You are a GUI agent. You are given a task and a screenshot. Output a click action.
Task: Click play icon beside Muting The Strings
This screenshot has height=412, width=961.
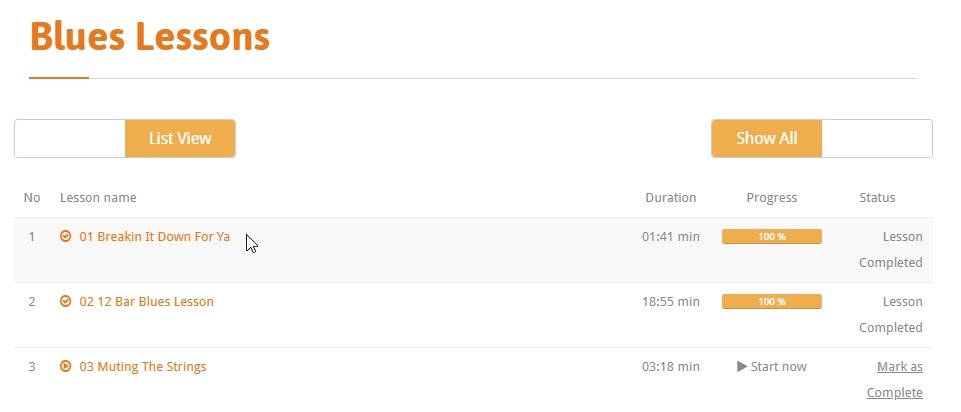point(65,367)
